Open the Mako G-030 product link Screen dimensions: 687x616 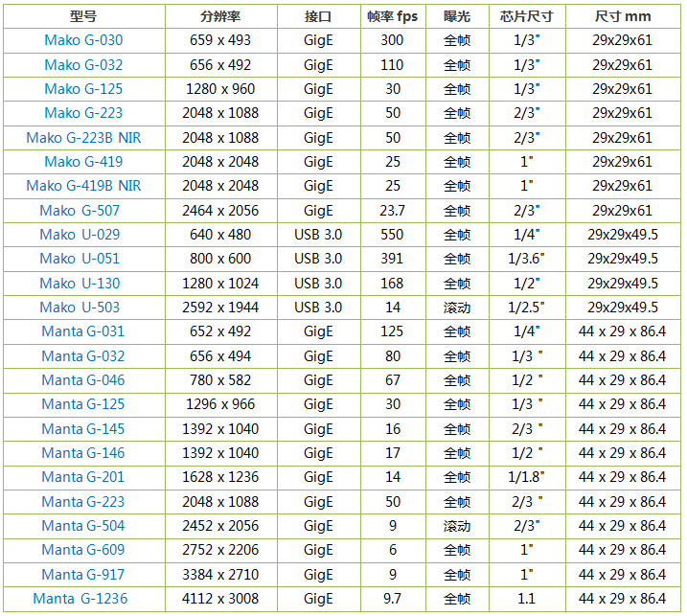coord(83,40)
